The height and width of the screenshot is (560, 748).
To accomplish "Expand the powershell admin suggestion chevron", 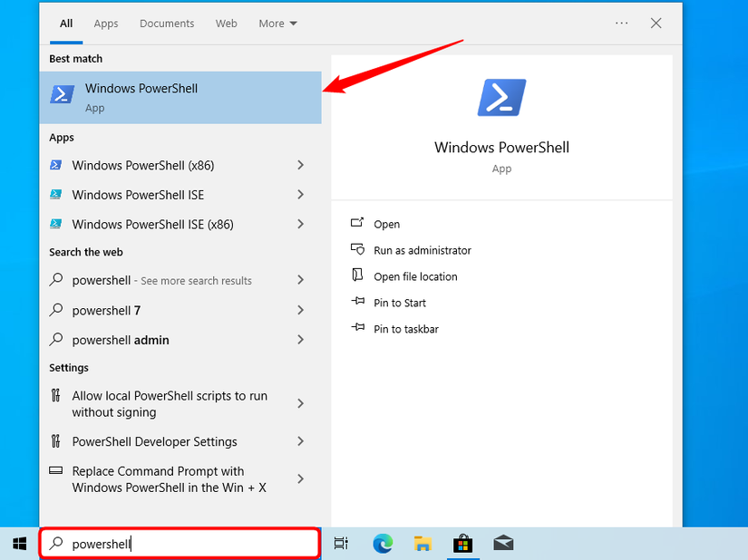I will tap(300, 339).
